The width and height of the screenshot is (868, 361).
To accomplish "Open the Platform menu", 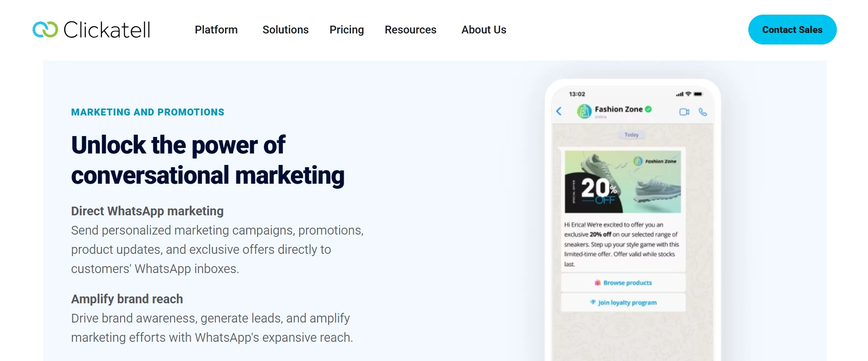I will pyautogui.click(x=216, y=29).
